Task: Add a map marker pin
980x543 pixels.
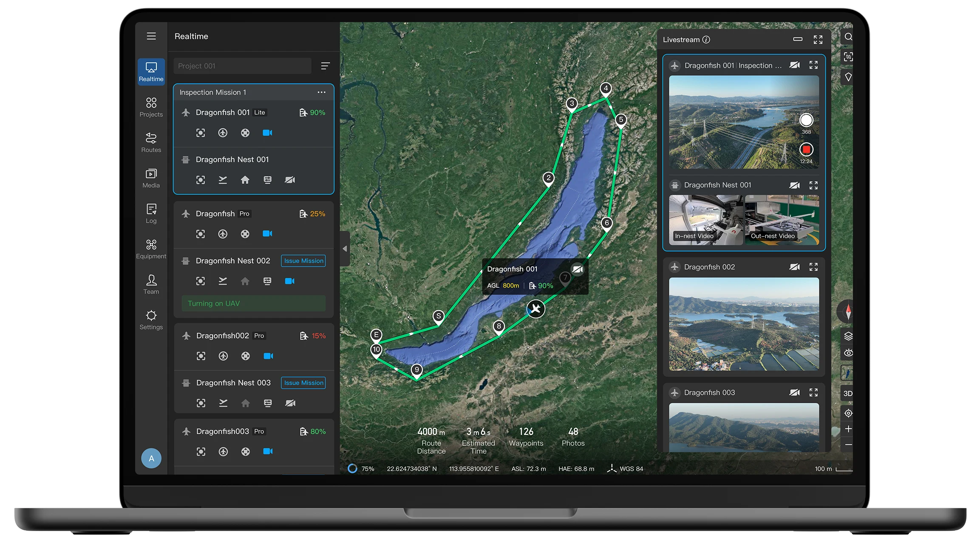Action: [848, 77]
